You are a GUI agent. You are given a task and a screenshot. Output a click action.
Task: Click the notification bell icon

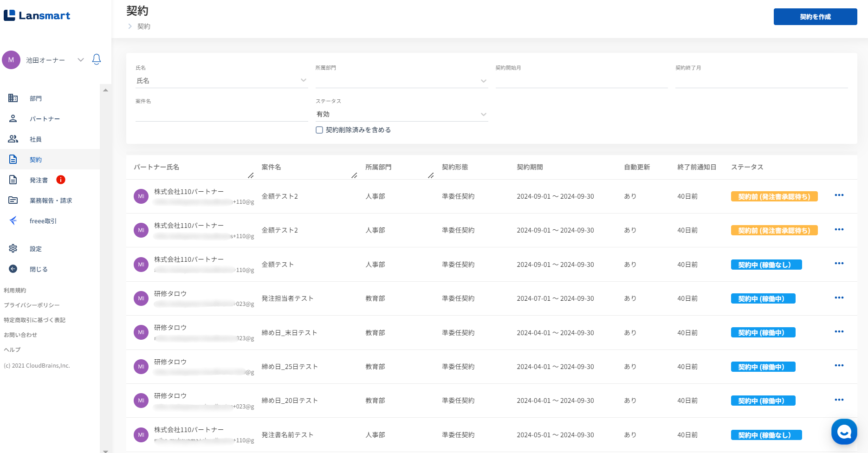(97, 59)
